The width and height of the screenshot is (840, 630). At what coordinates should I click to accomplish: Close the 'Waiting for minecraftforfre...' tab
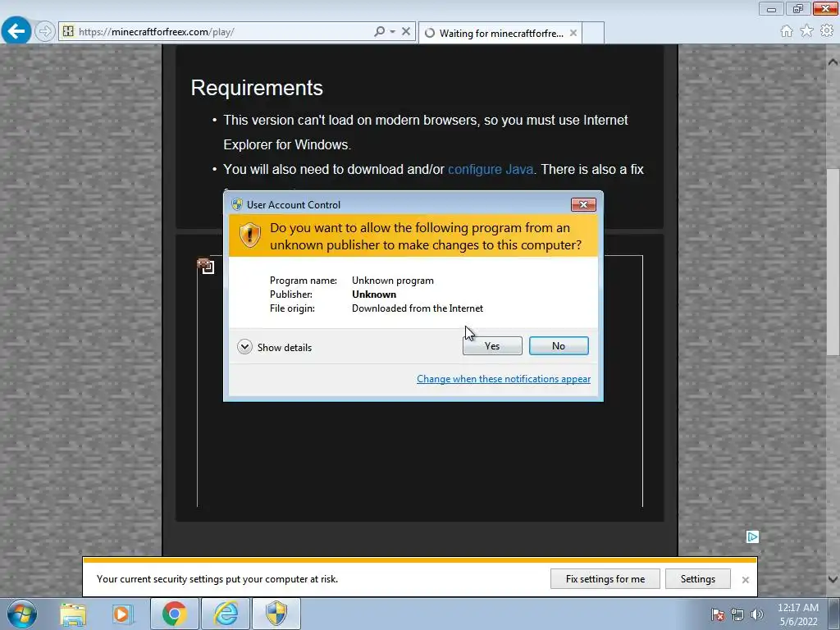[x=573, y=33]
